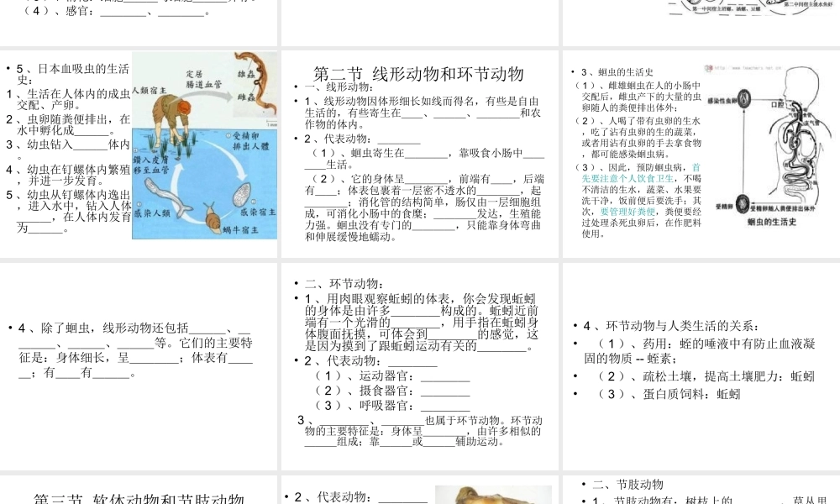
Task: Open the 日本血吸虫的生活史 slide thumbnail
Action: tap(139, 154)
